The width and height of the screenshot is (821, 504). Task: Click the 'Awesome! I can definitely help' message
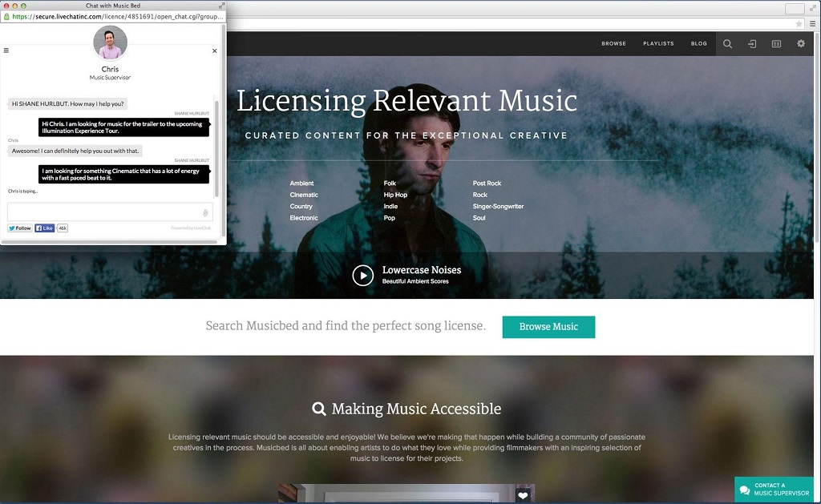pos(75,151)
